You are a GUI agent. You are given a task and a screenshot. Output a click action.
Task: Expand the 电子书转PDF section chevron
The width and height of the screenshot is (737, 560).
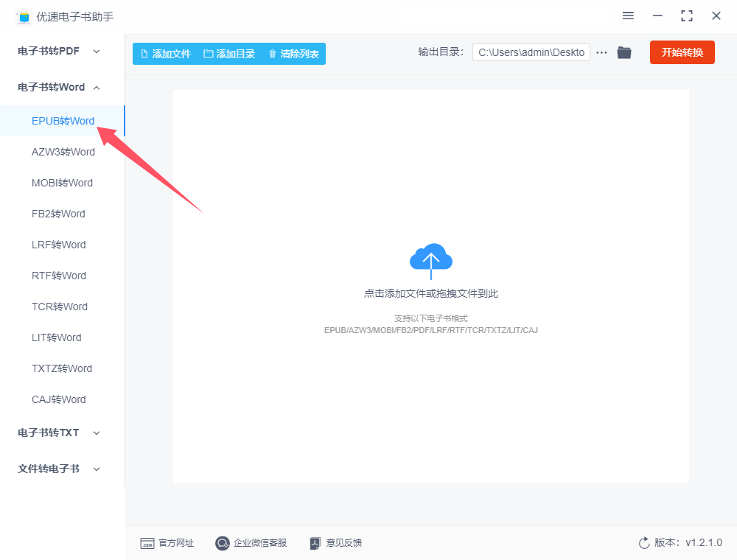97,52
